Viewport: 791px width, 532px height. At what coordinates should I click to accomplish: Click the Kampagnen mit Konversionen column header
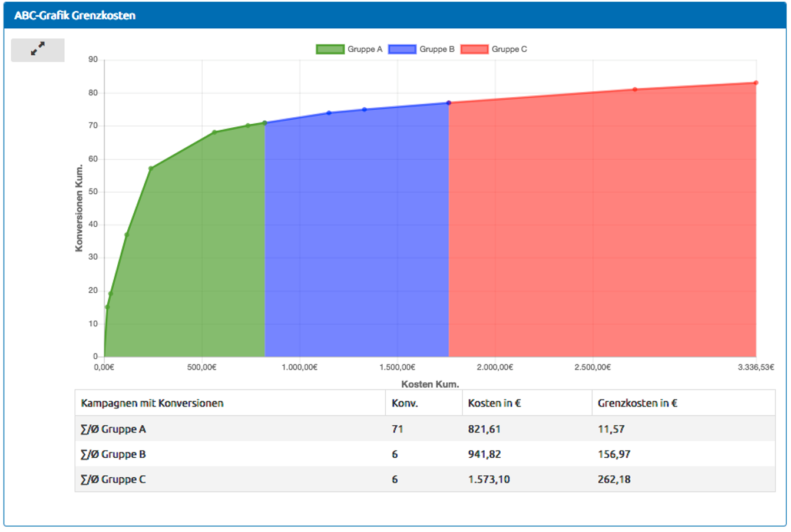(x=152, y=404)
